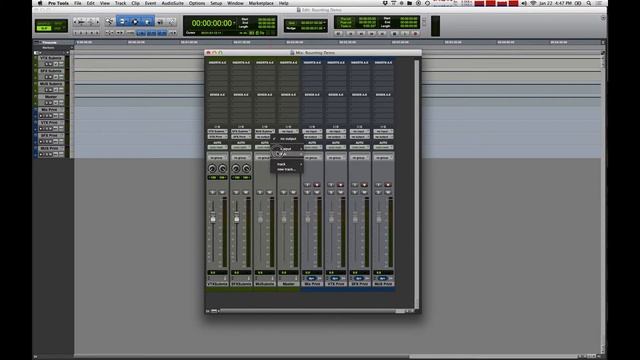Toggle input monitoring on Mix Print
The image size is (640, 360).
pyautogui.click(x=307, y=185)
